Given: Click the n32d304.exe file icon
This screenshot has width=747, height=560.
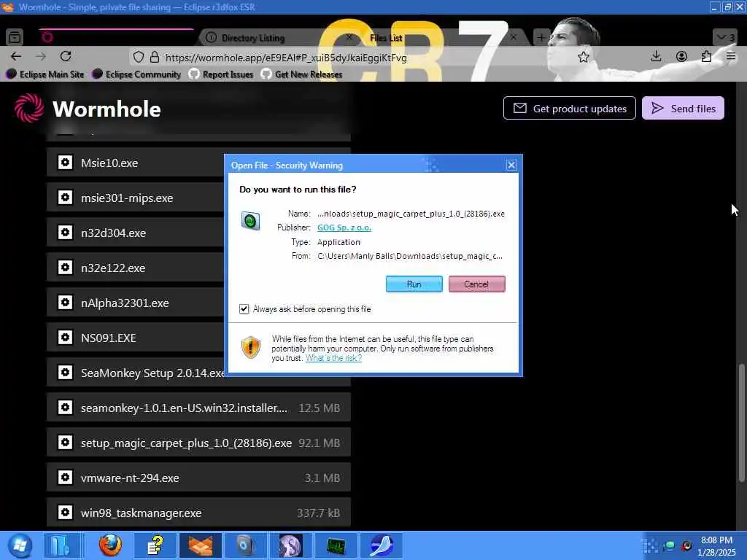Looking at the screenshot, I should point(65,233).
